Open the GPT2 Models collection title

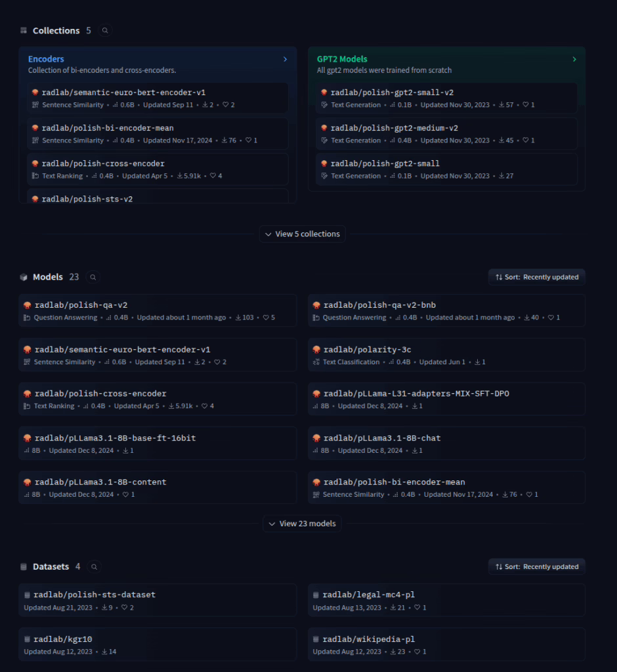point(342,59)
